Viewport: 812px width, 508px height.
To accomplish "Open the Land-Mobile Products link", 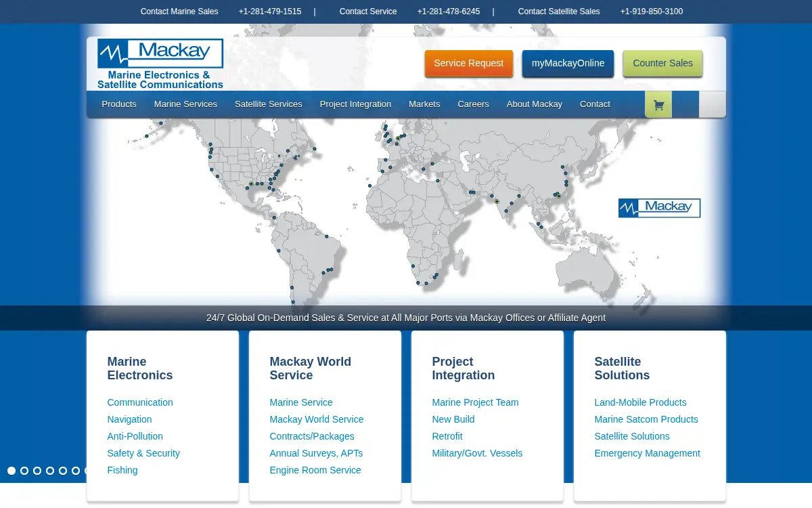I will point(640,402).
